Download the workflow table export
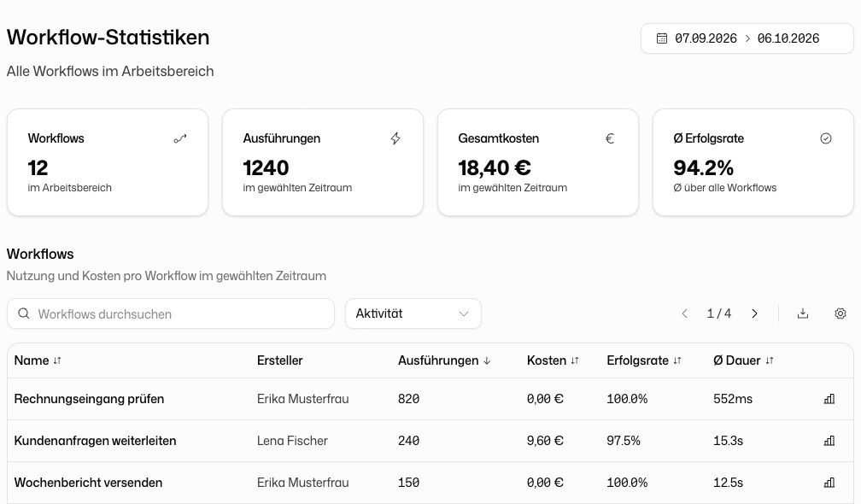Viewport: 861px width, 504px height. 803,314
